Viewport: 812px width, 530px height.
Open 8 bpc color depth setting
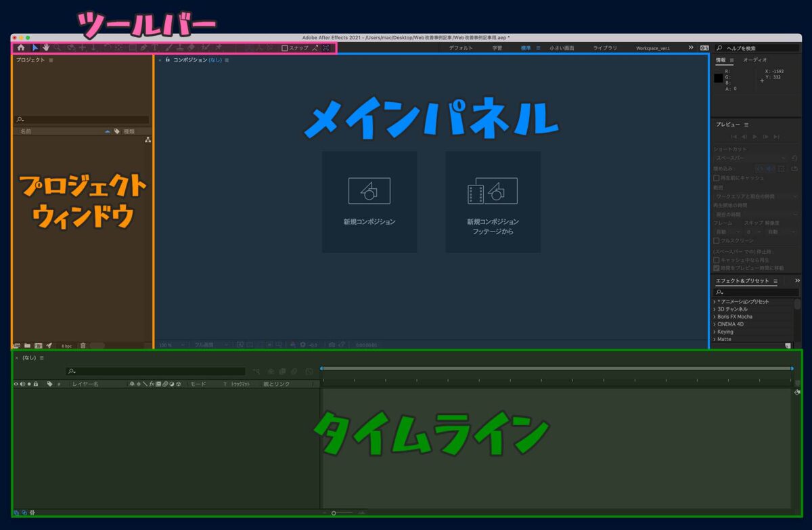(66, 346)
